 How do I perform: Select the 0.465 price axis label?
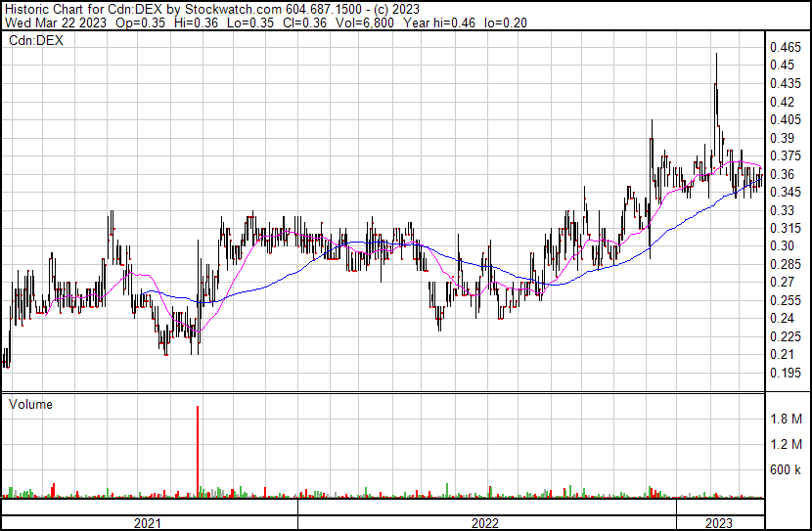786,47
